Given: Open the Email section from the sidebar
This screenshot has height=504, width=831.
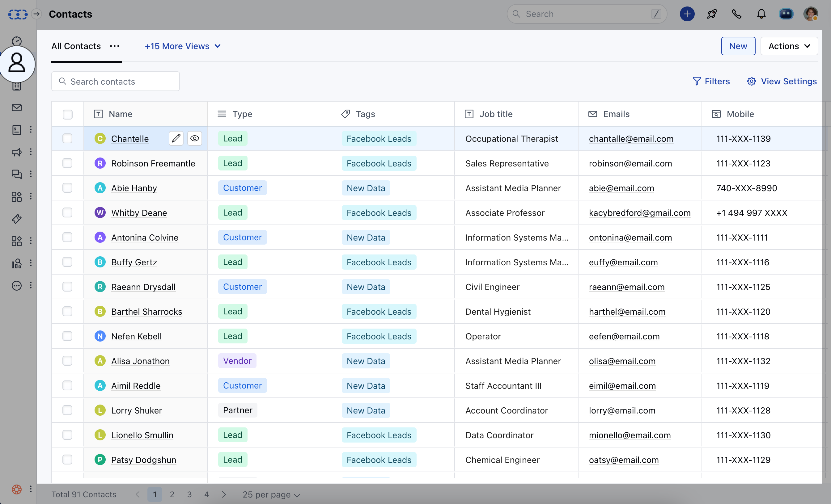Looking at the screenshot, I should [x=16, y=108].
